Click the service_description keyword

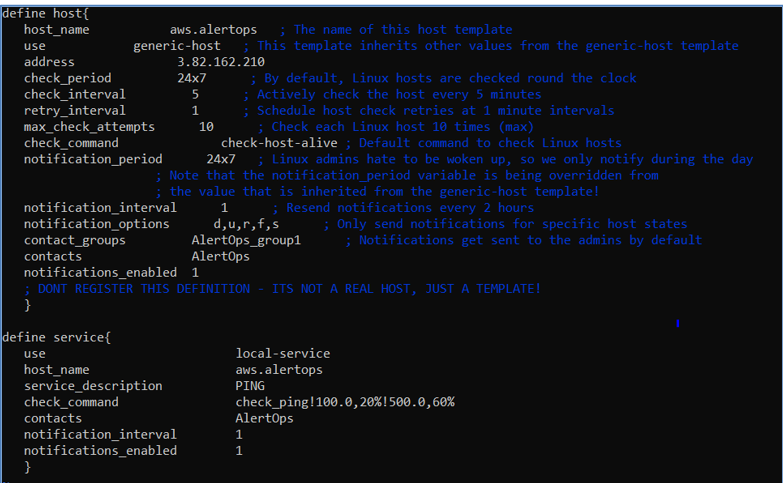pyautogui.click(x=93, y=386)
